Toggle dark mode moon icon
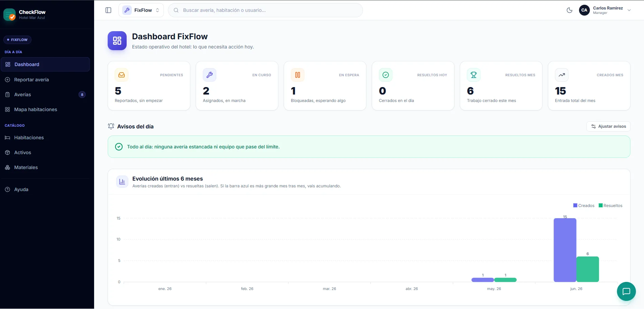This screenshot has height=309, width=644. (570, 10)
